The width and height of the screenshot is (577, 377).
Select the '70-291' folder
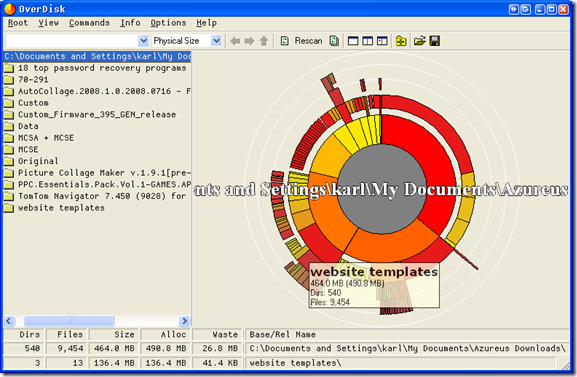coord(97,80)
